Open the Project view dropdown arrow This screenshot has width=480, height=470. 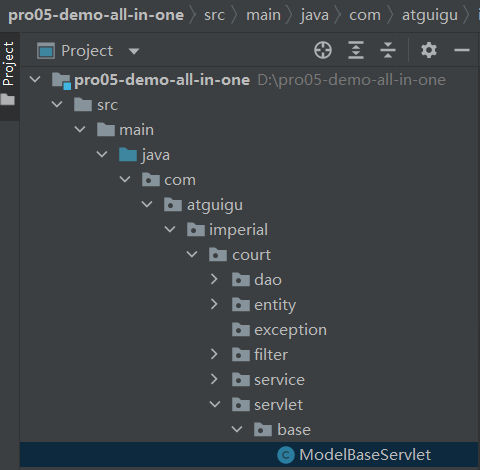pyautogui.click(x=134, y=51)
